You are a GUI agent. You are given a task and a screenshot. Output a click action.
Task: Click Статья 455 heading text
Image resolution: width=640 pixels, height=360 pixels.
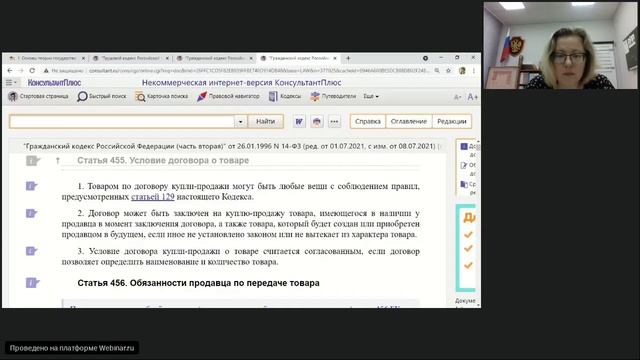[x=163, y=161]
